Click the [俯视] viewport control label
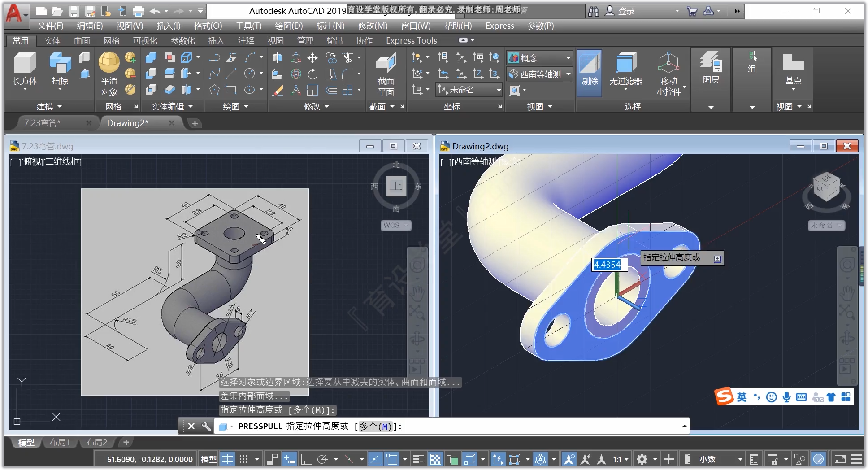Viewport: 868px width, 470px height. point(32,162)
